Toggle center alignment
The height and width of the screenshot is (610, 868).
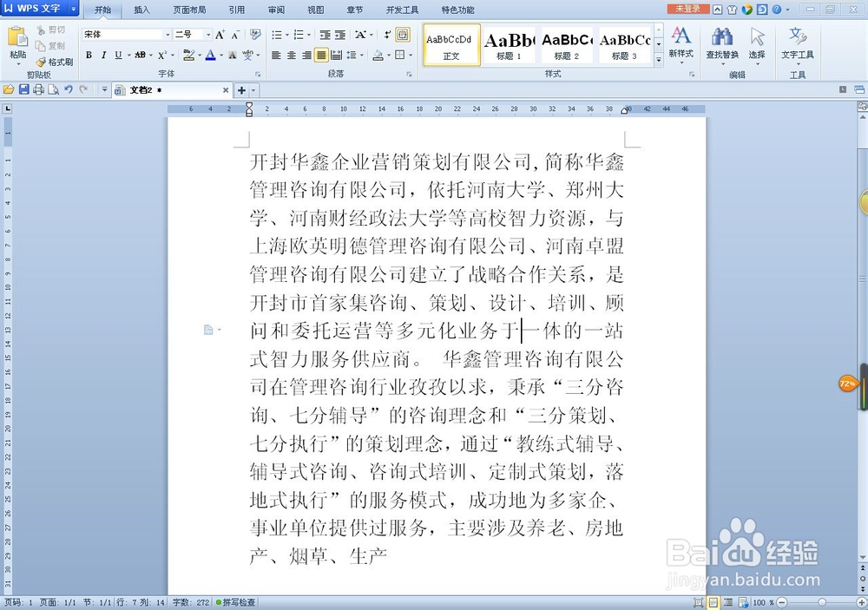(291, 55)
